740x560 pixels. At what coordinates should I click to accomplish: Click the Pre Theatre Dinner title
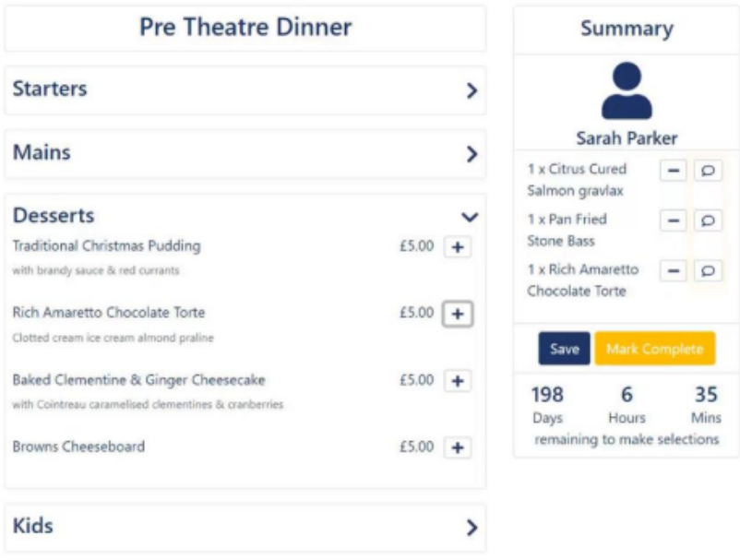tap(245, 28)
